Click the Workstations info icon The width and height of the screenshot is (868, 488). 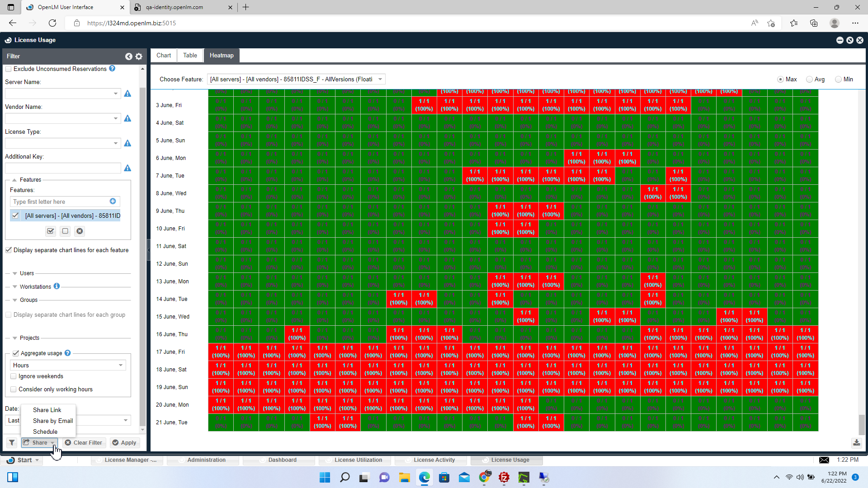click(x=57, y=286)
